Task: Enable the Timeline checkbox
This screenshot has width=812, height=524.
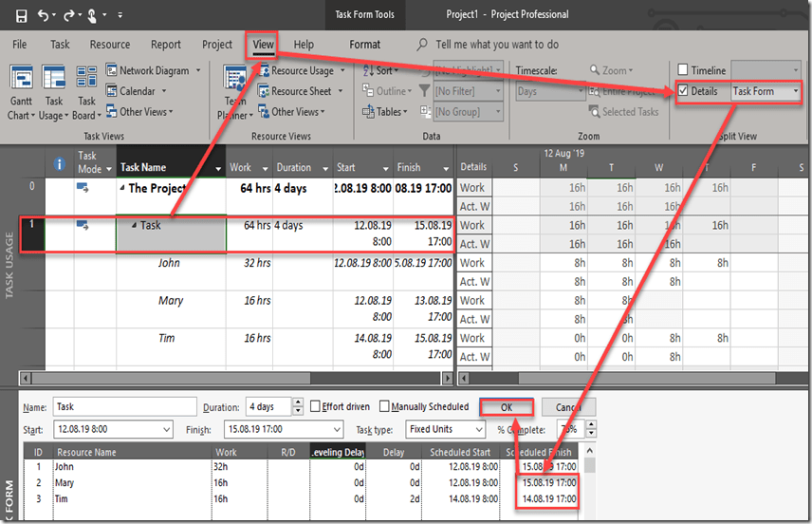Action: (x=683, y=70)
